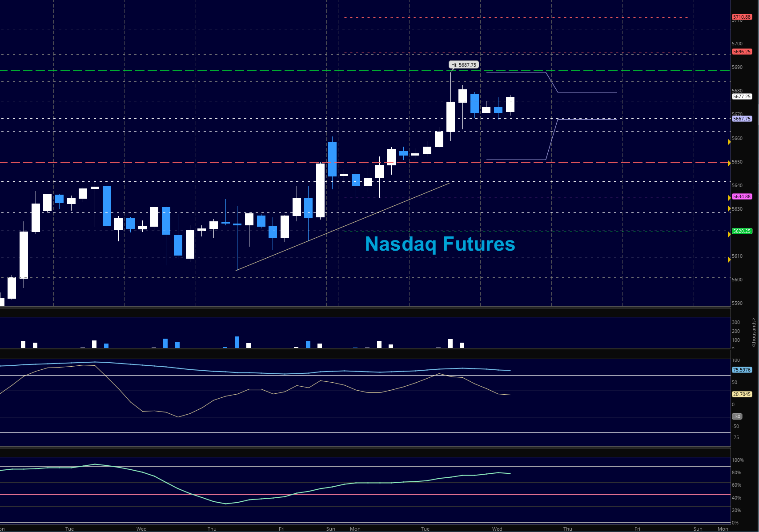Screen dimensions: 759x532
Task: Click the yellow arrow marker near 5660
Action: (729, 142)
